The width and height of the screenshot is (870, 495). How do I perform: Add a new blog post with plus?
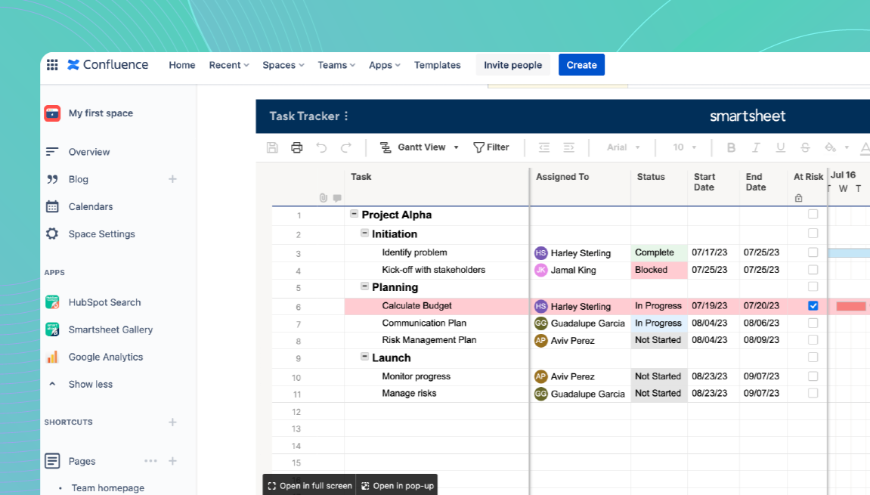click(x=173, y=179)
